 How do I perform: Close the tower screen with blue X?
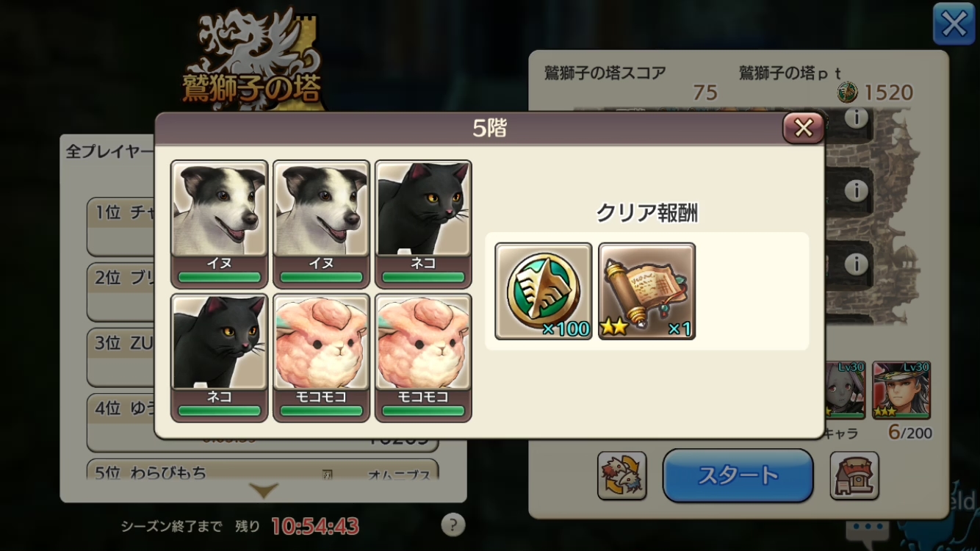point(954,24)
